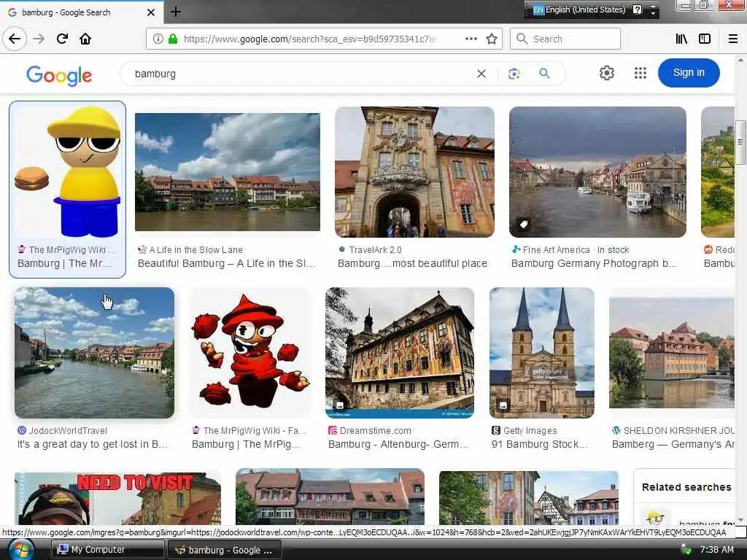Viewport: 747px width, 560px height.
Task: Reload the page with the refresh icon
Action: 62,39
